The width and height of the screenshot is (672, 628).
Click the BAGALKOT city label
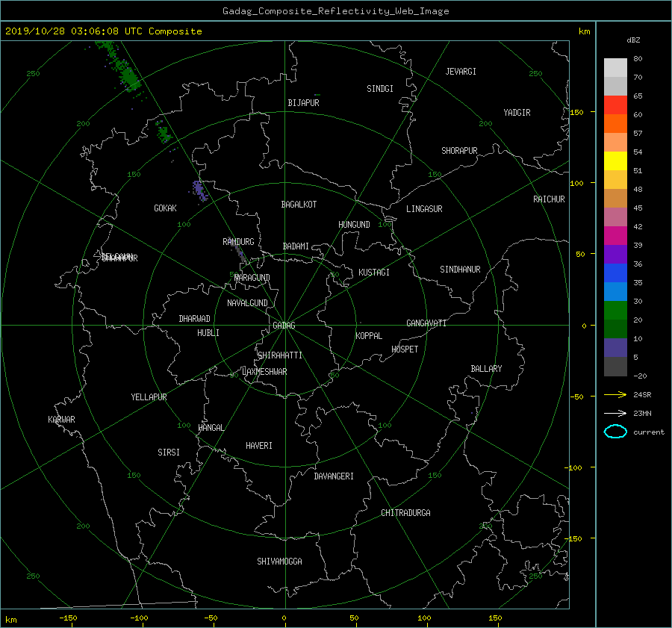point(299,205)
